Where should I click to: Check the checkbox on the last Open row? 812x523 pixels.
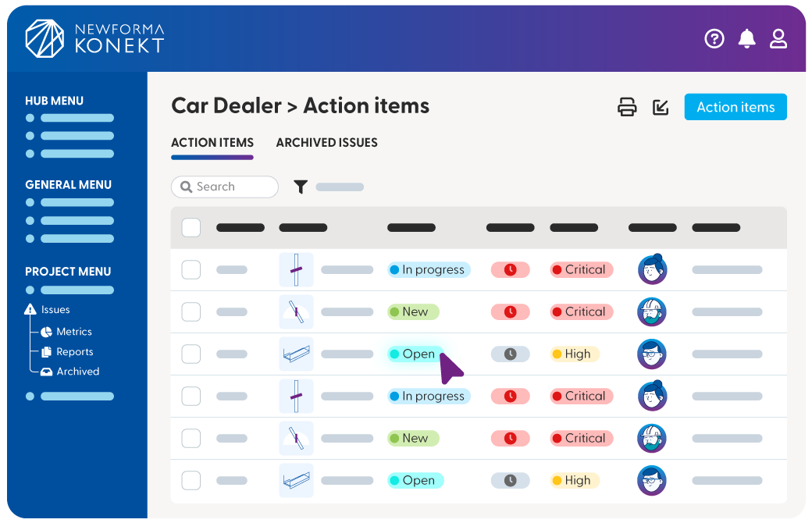191,480
